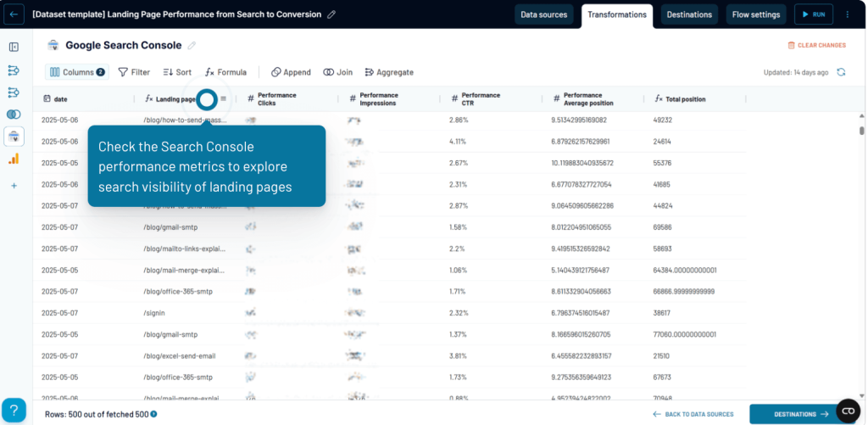The height and width of the screenshot is (425, 868).
Task: Click the back arrow in the top bar
Action: point(14,14)
